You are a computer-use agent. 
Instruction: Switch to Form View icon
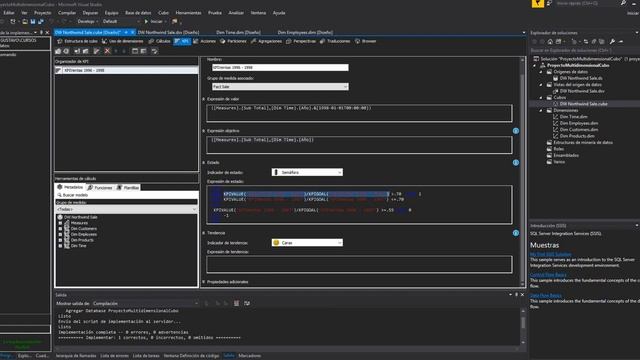click(x=135, y=51)
